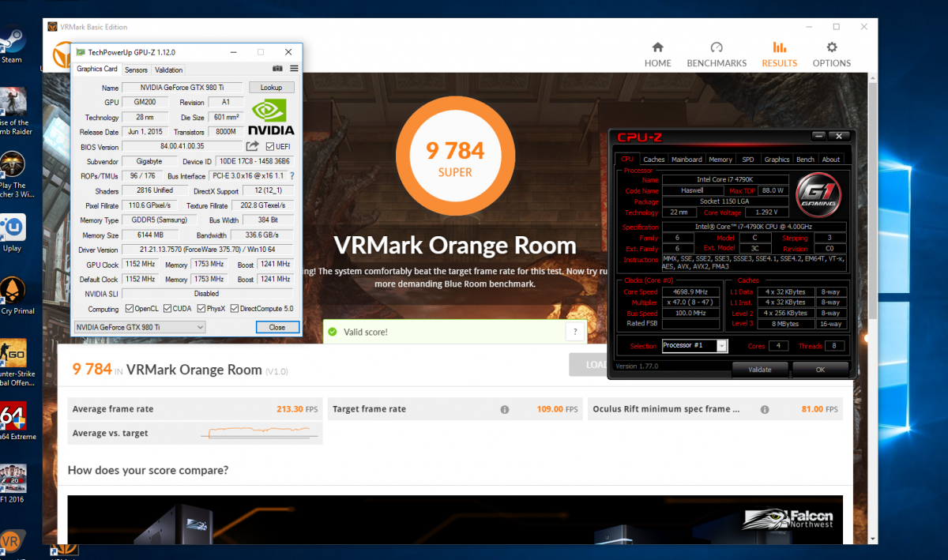Click the Bus Interface question mark in GPU-Z
Screen dimensions: 948x560
tap(292, 175)
